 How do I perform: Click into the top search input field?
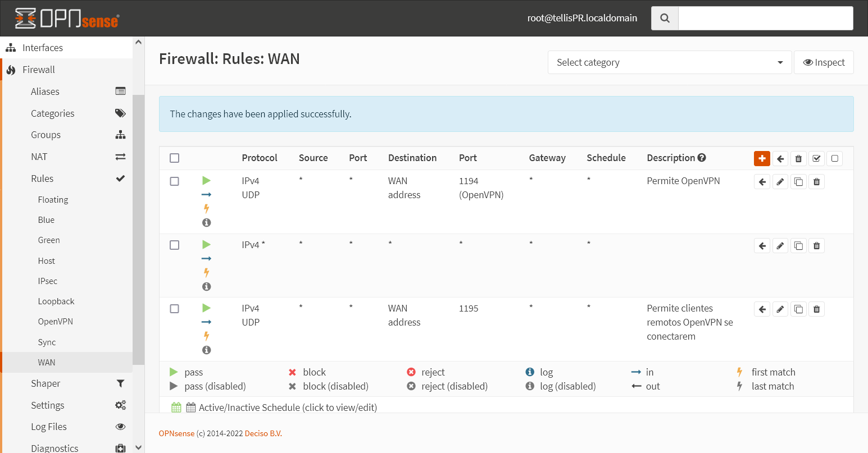pos(765,19)
